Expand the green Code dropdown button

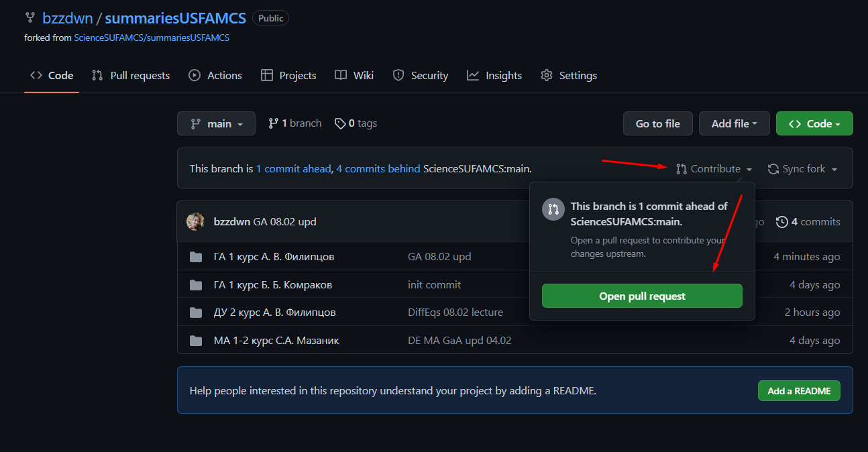(814, 123)
